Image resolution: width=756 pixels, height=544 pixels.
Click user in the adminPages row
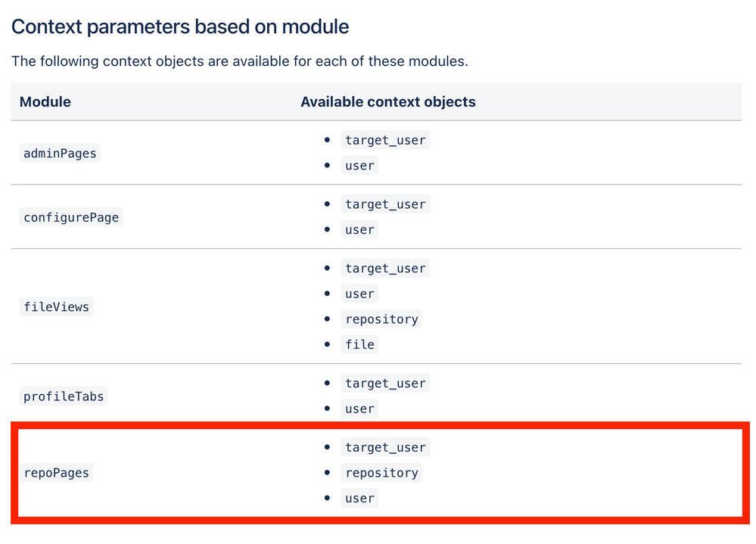(359, 166)
